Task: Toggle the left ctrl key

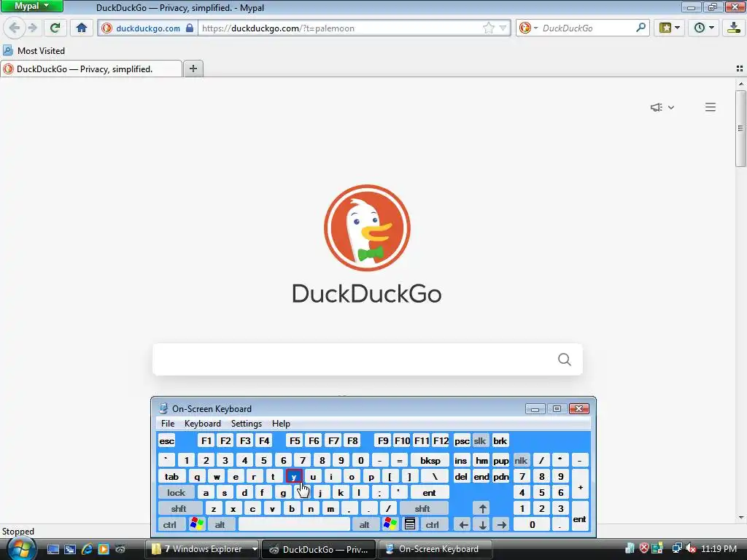Action: (x=170, y=524)
